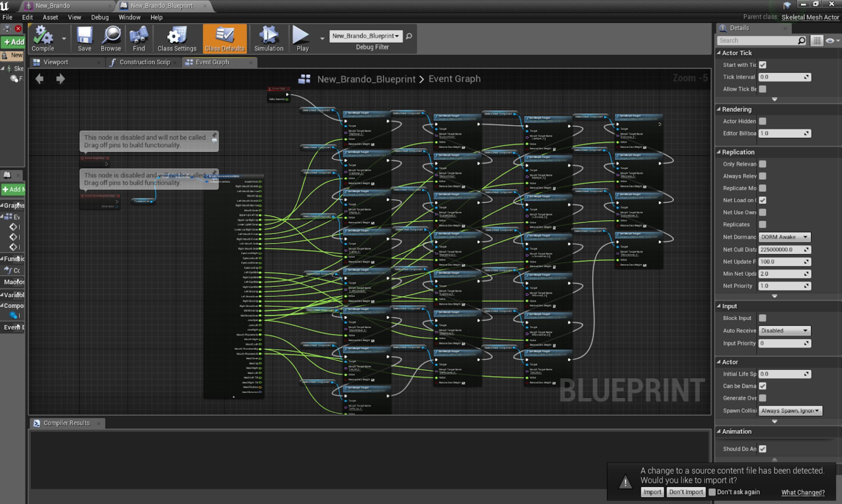Screen dimensions: 842x504
Task: Toggle the Class Defaults button
Action: pos(224,39)
